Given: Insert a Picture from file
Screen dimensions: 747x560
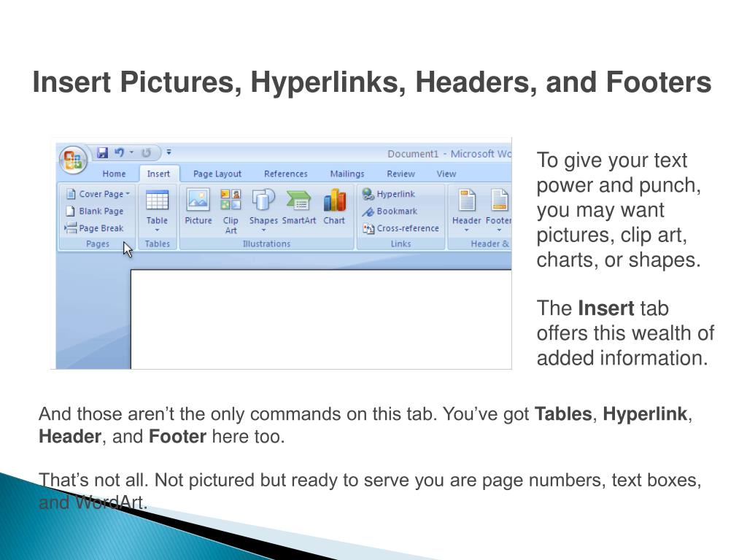Looking at the screenshot, I should coord(198,206).
